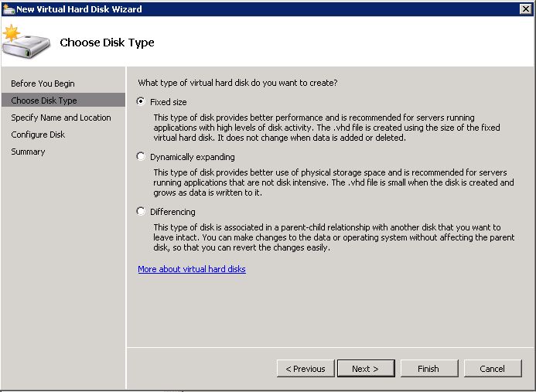Choose the Dynamically expanding disk option
This screenshot has height=392, width=536.
pos(141,156)
